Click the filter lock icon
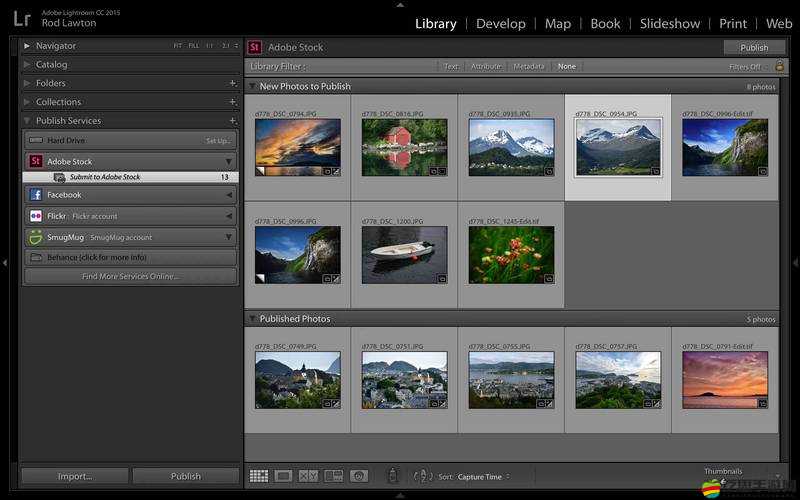Viewport: 800px width, 500px height. tap(779, 66)
